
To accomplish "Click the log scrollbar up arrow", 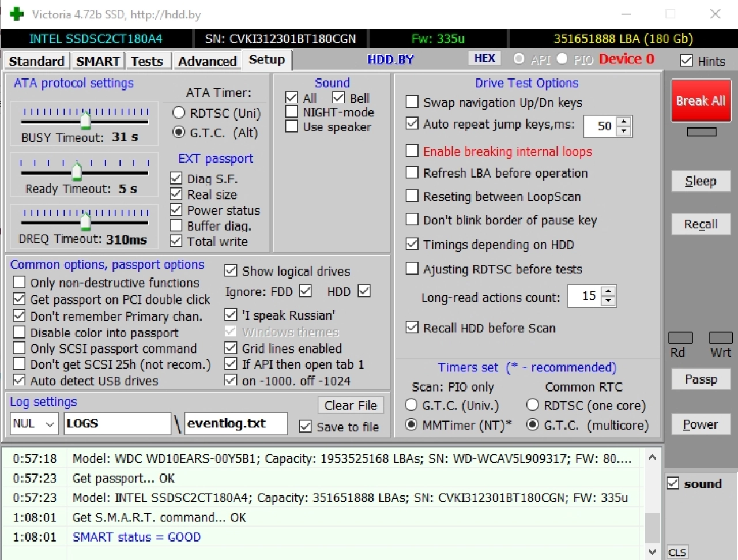I will tap(652, 458).
